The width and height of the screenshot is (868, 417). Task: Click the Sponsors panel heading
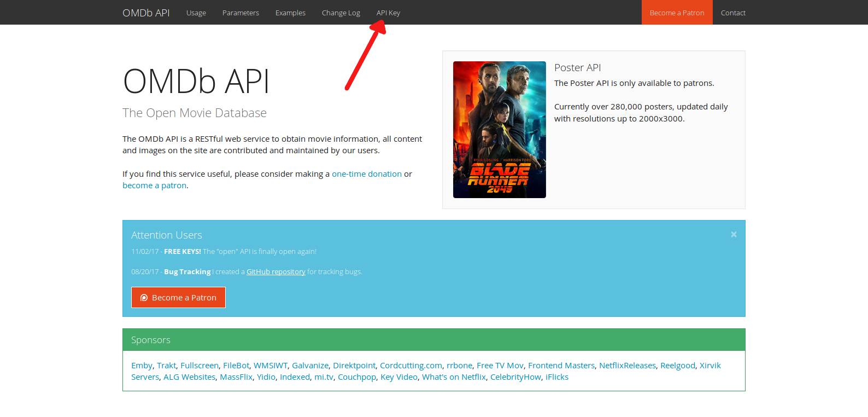tap(151, 340)
